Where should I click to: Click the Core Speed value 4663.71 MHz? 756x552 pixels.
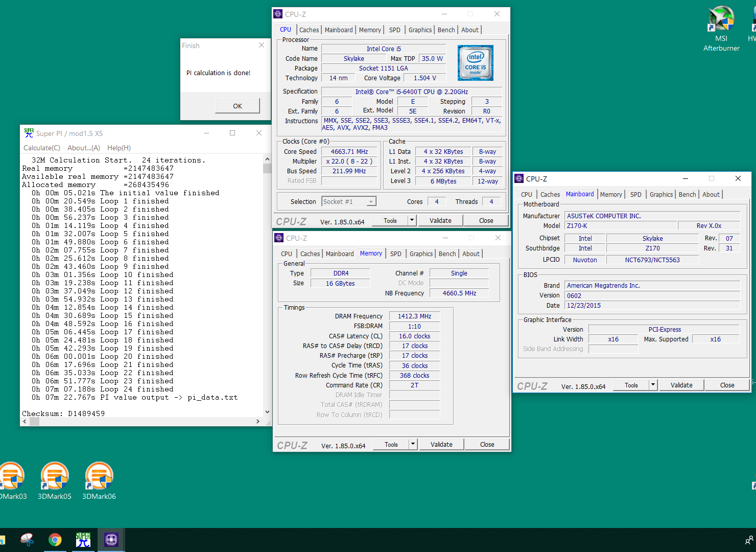(349, 152)
